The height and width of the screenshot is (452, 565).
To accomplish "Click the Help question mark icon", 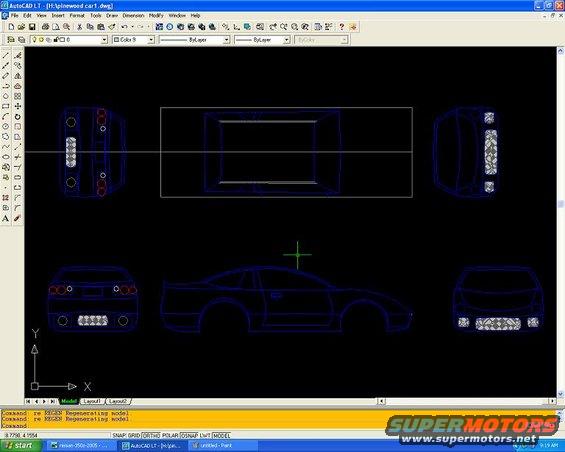I will (342, 27).
